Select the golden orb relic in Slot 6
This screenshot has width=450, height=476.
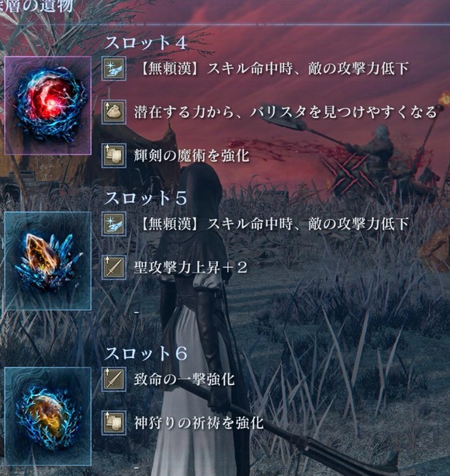click(x=48, y=416)
